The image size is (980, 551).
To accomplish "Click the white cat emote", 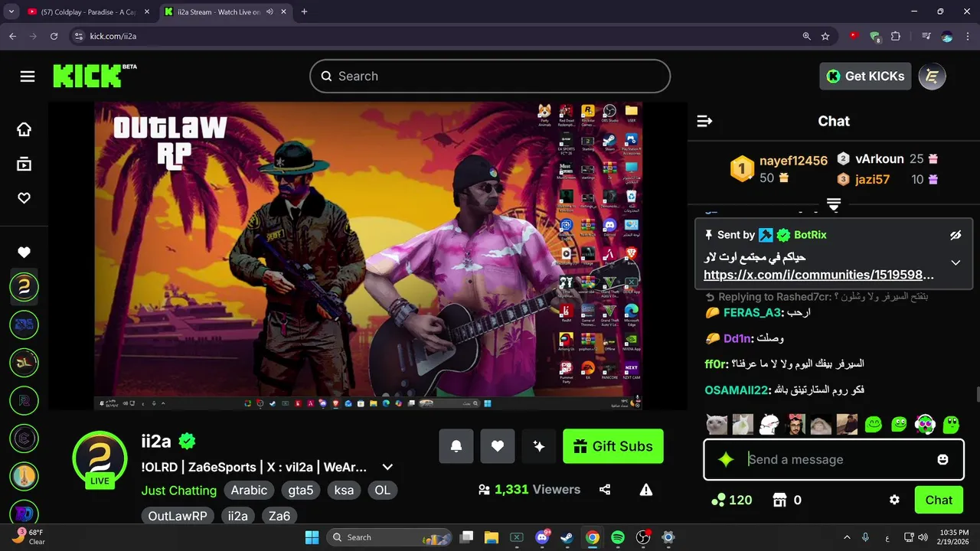I will [x=717, y=423].
